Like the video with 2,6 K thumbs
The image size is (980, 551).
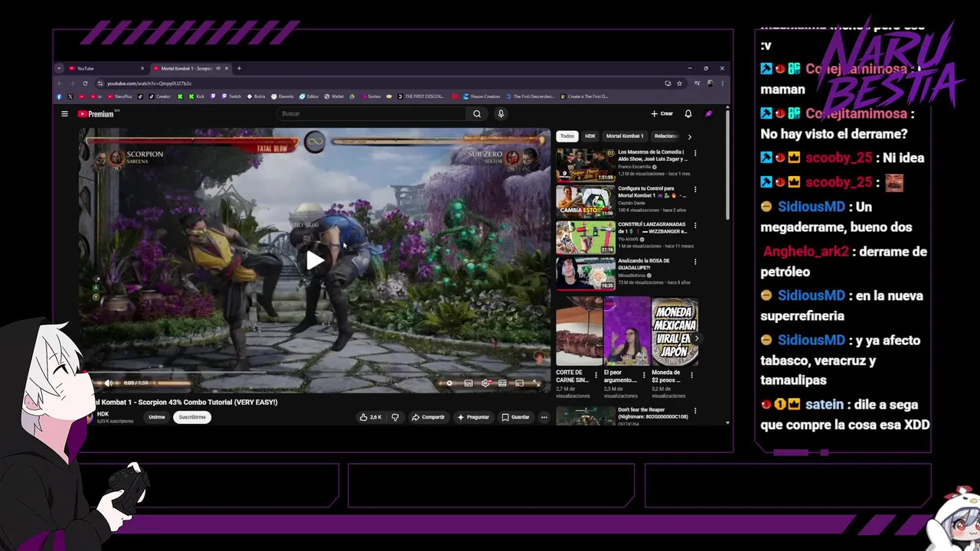click(371, 417)
